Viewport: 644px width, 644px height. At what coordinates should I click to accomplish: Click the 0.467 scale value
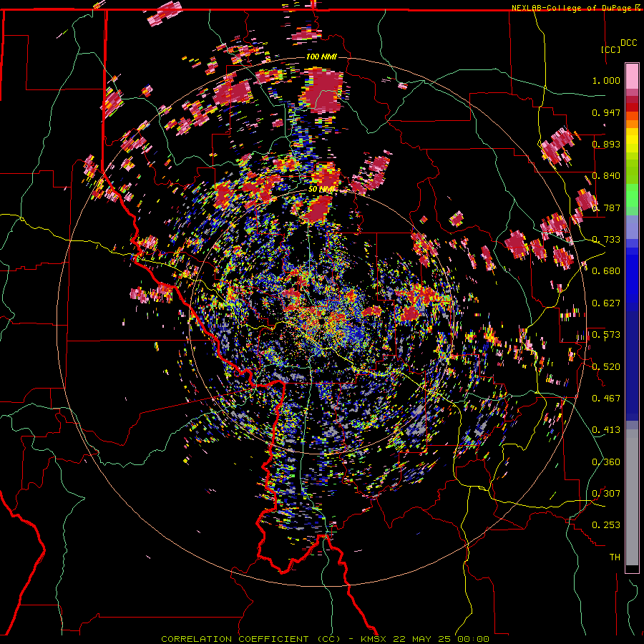tap(606, 399)
